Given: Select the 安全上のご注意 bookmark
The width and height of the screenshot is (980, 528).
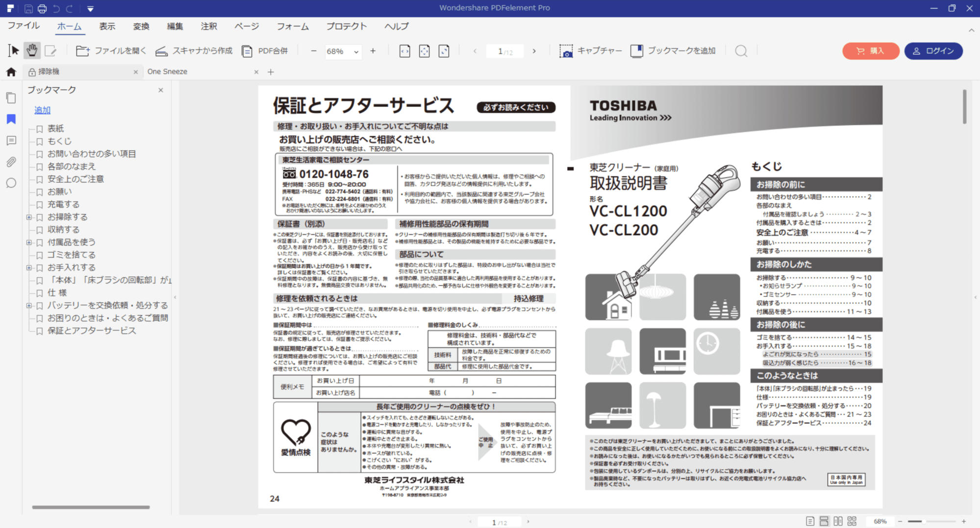Looking at the screenshot, I should [x=75, y=179].
